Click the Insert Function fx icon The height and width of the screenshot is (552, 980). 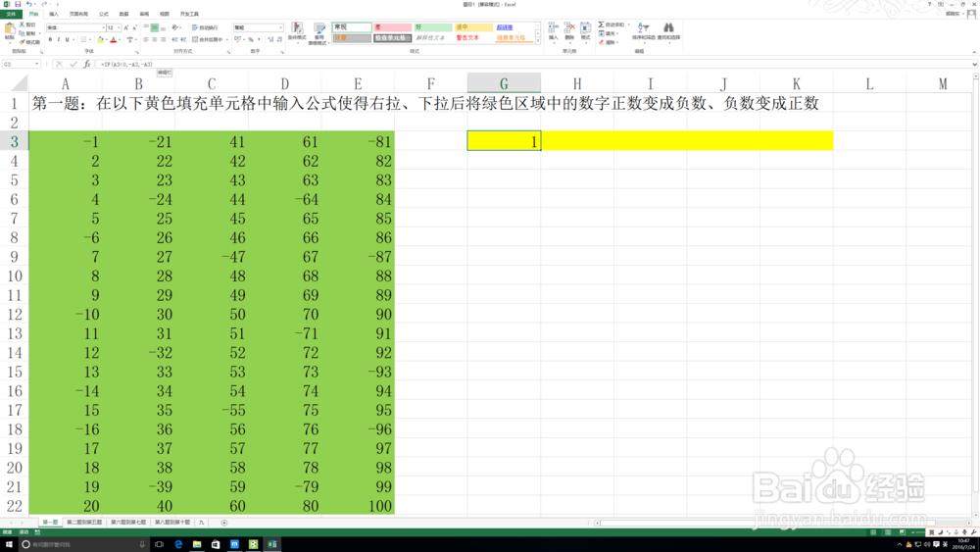pos(87,65)
